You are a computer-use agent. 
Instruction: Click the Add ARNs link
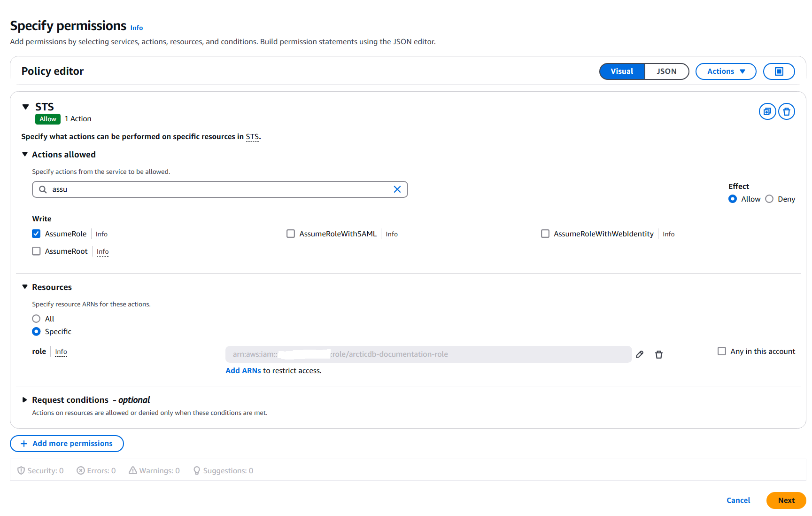pyautogui.click(x=243, y=371)
